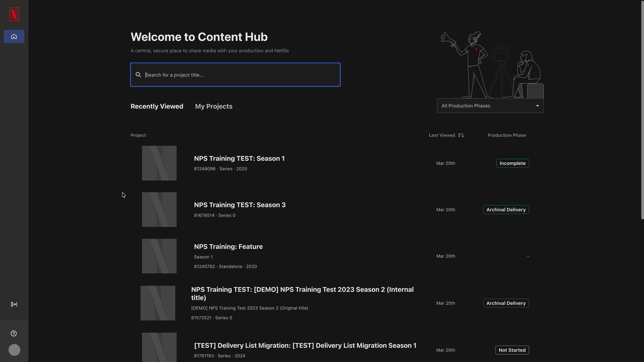Open the TEST Delivery List Migration project

pos(305,346)
